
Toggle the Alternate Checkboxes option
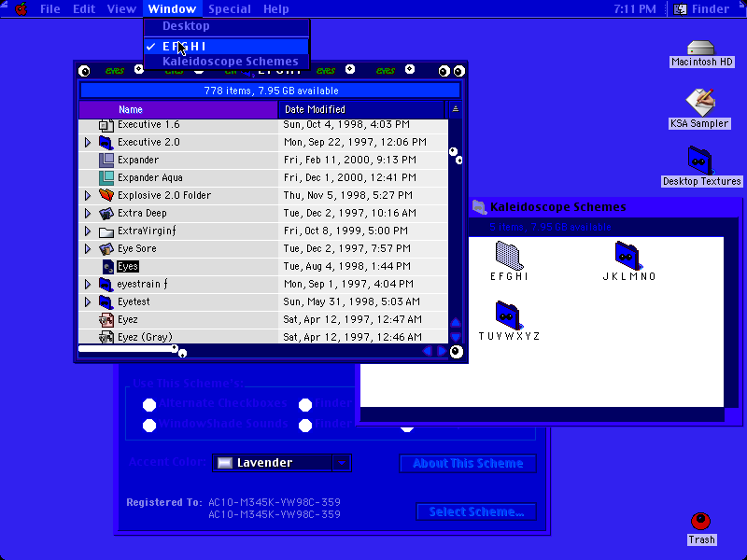(149, 405)
